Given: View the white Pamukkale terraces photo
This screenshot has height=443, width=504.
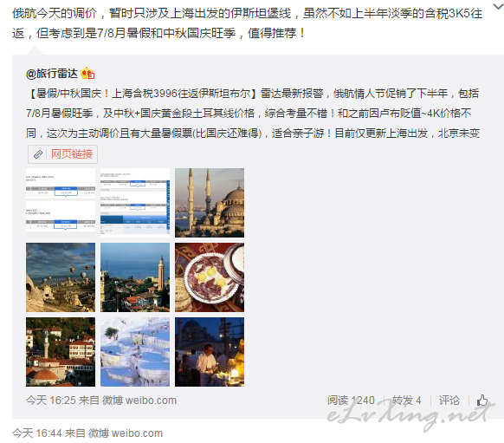Looking at the screenshot, I should click(135, 352).
